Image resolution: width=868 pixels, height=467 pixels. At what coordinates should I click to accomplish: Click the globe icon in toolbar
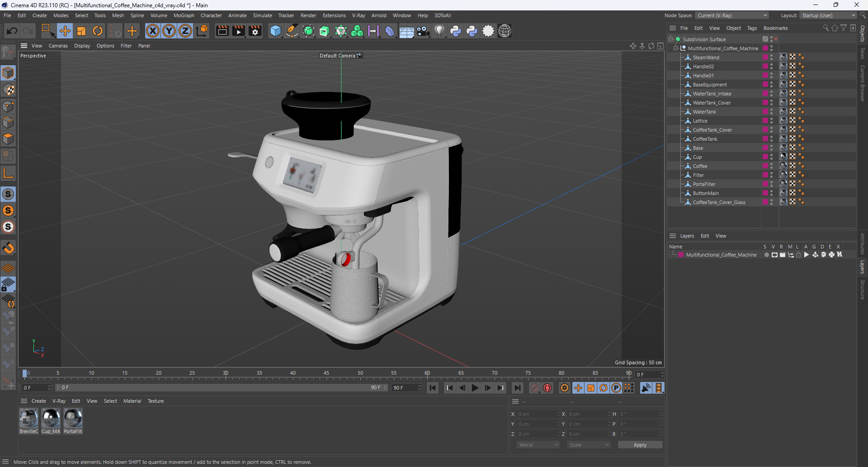(x=505, y=31)
